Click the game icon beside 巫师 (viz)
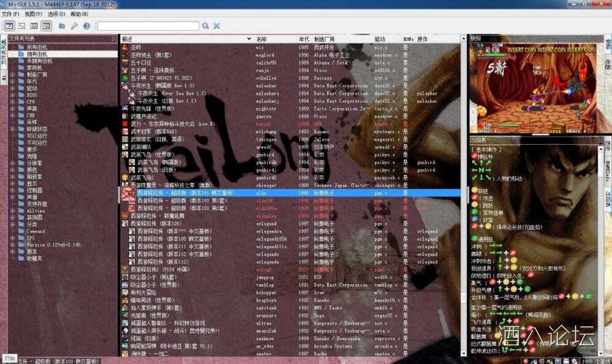Viewport: 612px width, 364px height. click(x=125, y=47)
